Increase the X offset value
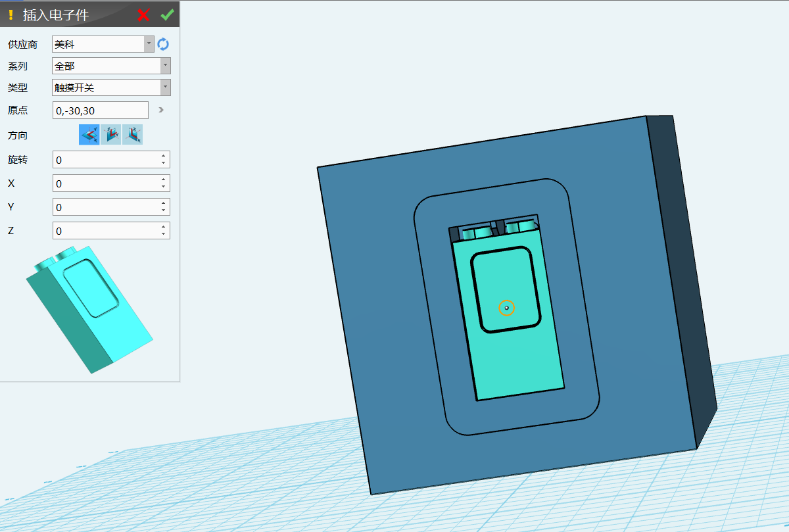The image size is (789, 532). pyautogui.click(x=163, y=180)
